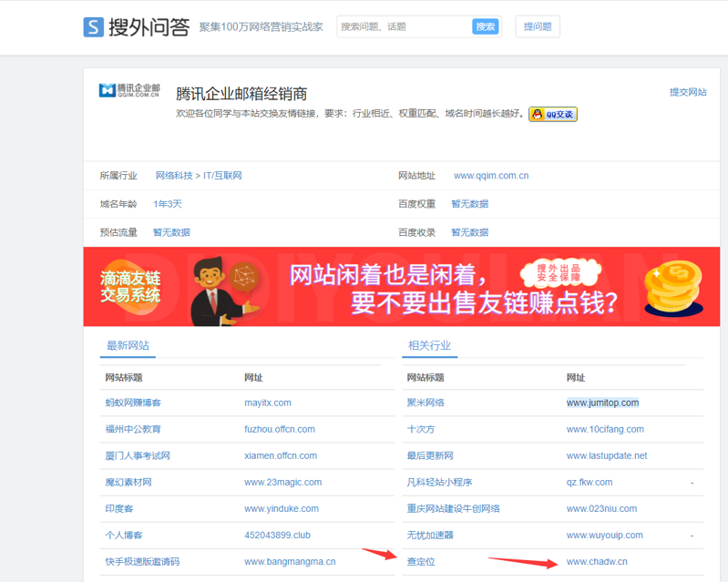The image size is (728, 582).
Task: Click the 百度权重 暂无数据 value
Action: click(470, 204)
